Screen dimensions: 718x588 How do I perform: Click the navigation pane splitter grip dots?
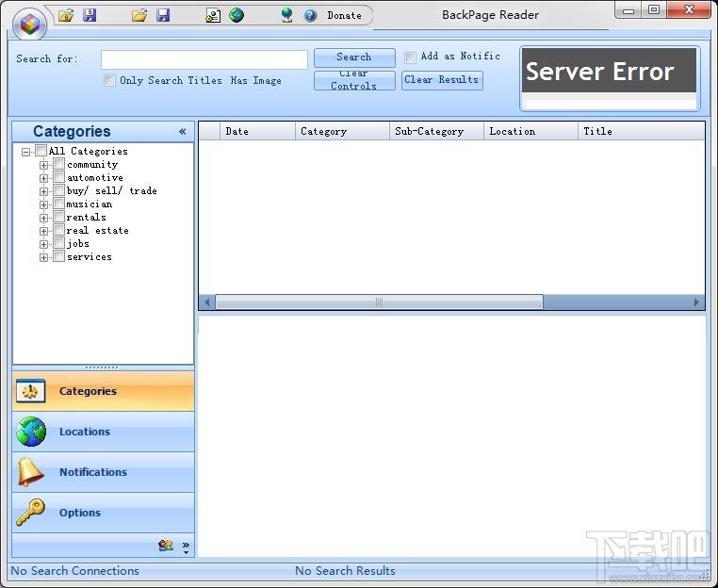102,367
